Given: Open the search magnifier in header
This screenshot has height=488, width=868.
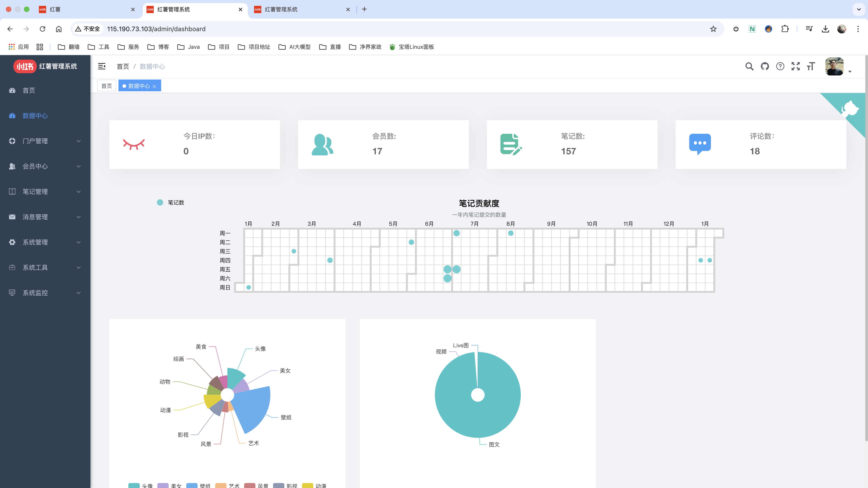Looking at the screenshot, I should tap(749, 66).
